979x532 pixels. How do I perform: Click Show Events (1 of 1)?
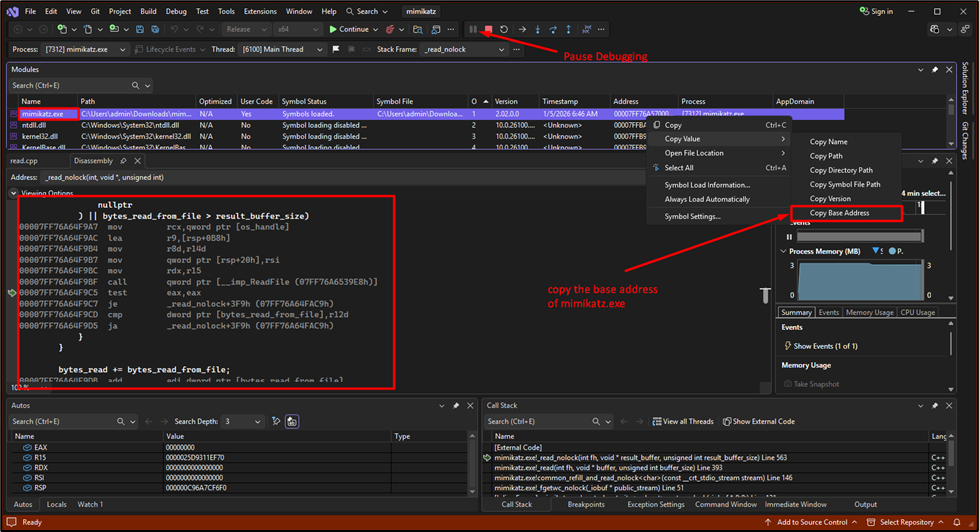(x=820, y=346)
